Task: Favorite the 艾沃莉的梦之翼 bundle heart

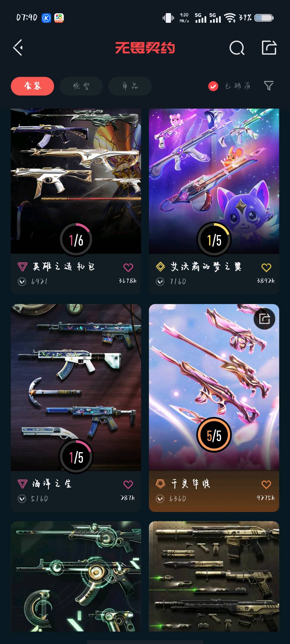Action: point(266,267)
